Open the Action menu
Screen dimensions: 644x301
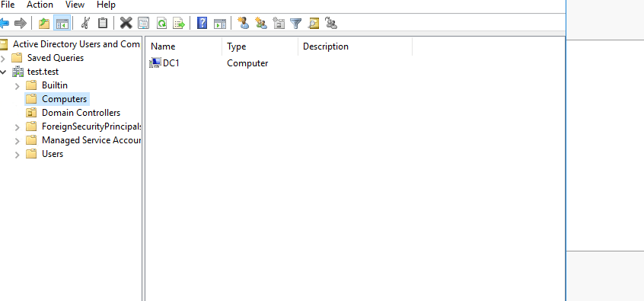(40, 5)
